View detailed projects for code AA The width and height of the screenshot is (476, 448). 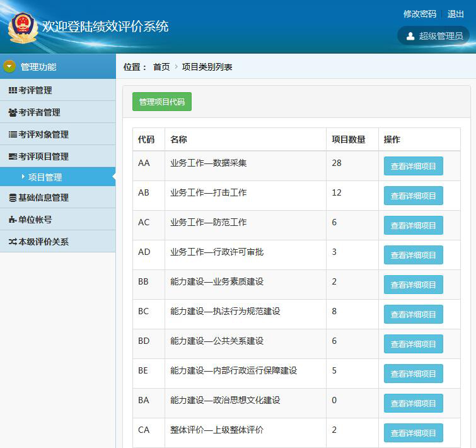(x=413, y=166)
